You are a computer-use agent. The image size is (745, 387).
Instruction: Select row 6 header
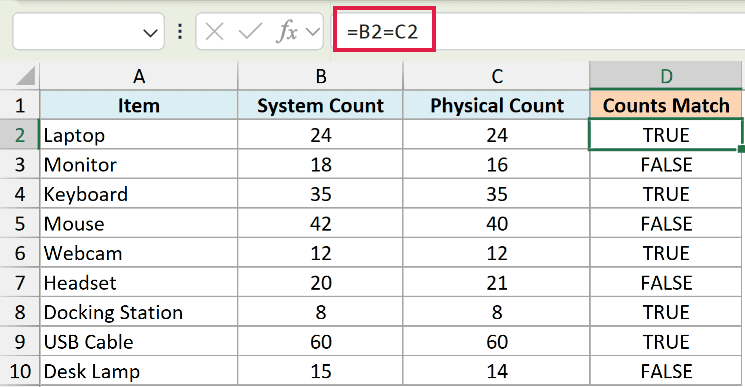(x=19, y=253)
